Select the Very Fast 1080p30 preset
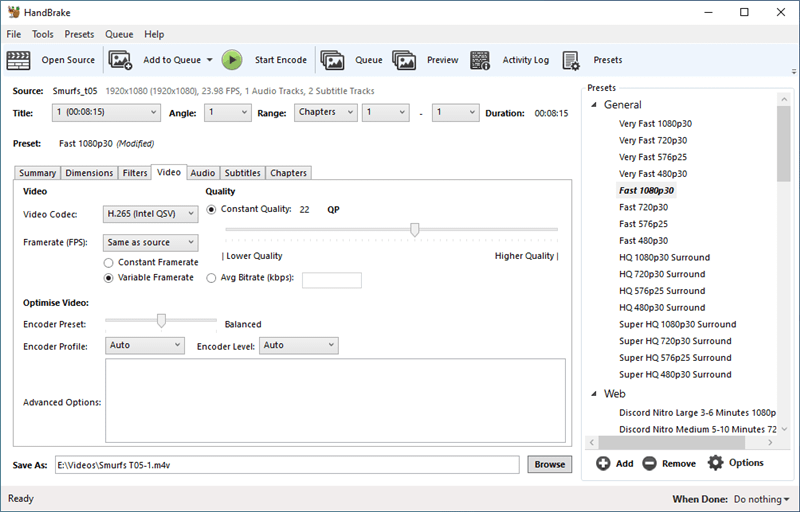800x512 pixels. point(655,124)
